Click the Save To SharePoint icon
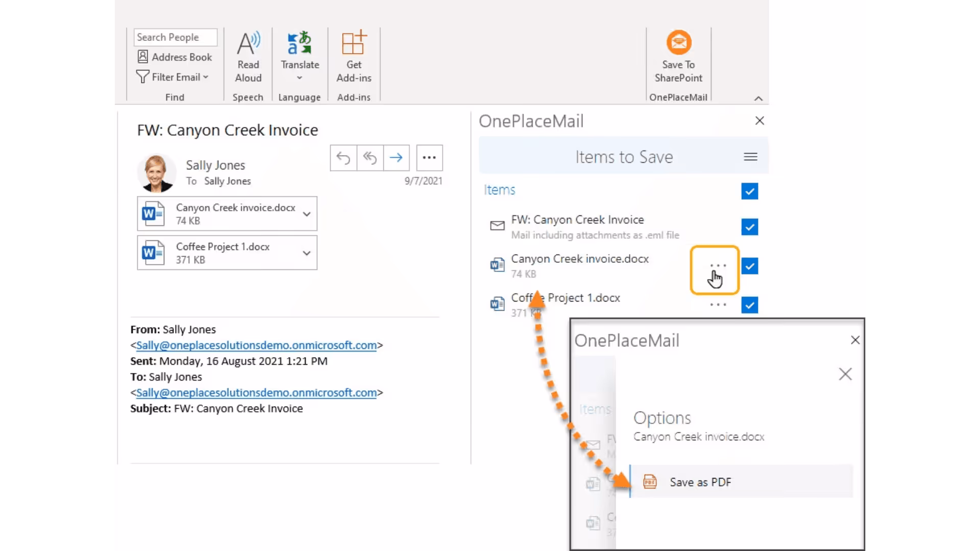This screenshot has width=980, height=551. click(679, 42)
